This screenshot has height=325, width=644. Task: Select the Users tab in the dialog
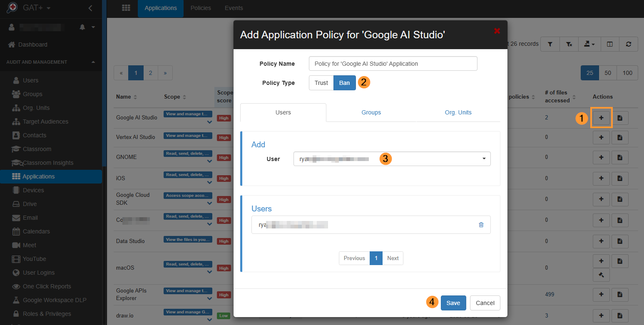tap(283, 112)
